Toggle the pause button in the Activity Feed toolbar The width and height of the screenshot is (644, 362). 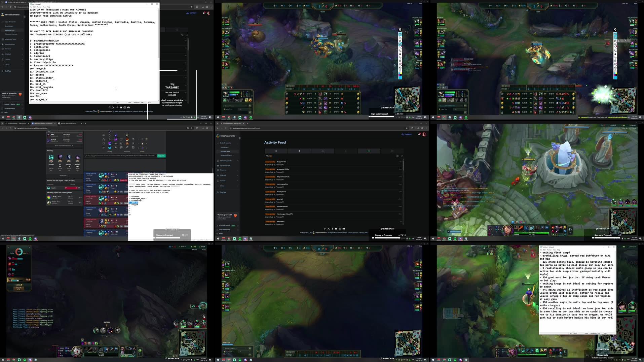tap(276, 151)
